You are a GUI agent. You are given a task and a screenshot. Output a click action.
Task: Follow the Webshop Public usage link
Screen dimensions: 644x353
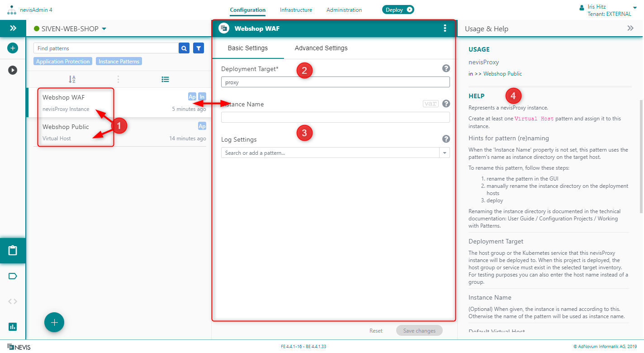coord(502,74)
